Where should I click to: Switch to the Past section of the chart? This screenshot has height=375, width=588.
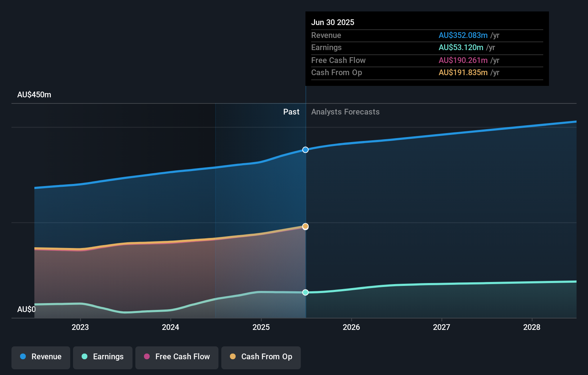(x=291, y=112)
